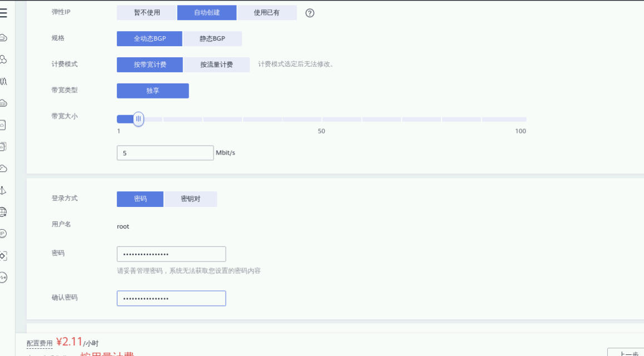Select the 全动态BGP specification option

pyautogui.click(x=149, y=38)
